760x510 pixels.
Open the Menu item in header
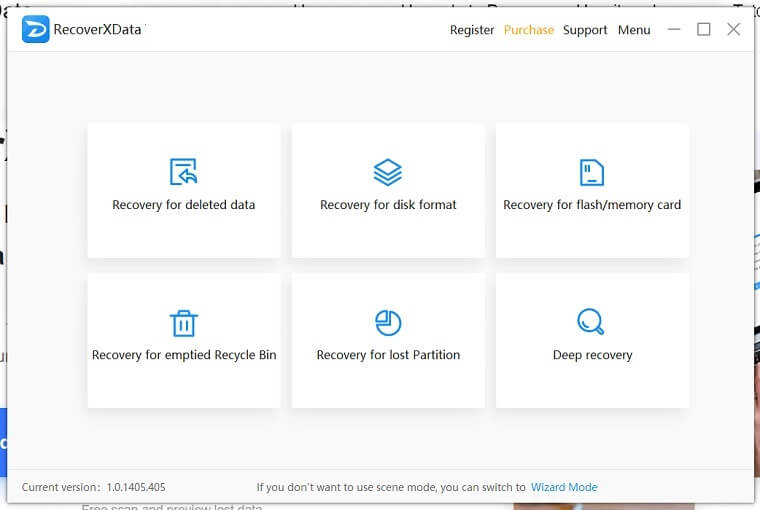634,30
